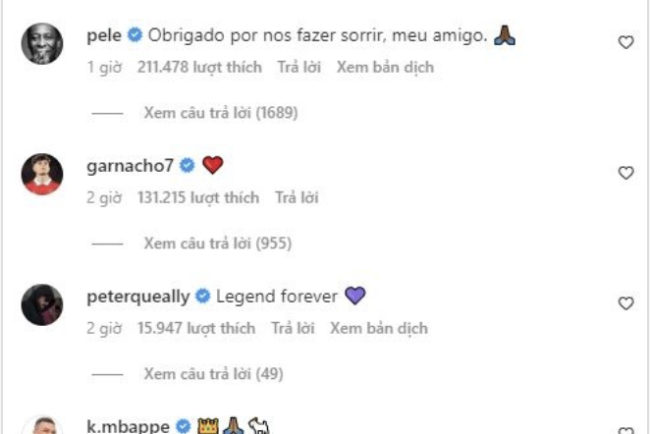The image size is (650, 434).
Task: Expand the 955 replies under garnacho7's comment
Action: [x=218, y=243]
